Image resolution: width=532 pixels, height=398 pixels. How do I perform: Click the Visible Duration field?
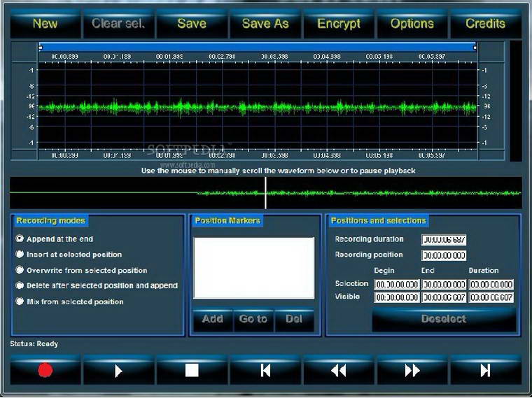(x=491, y=297)
